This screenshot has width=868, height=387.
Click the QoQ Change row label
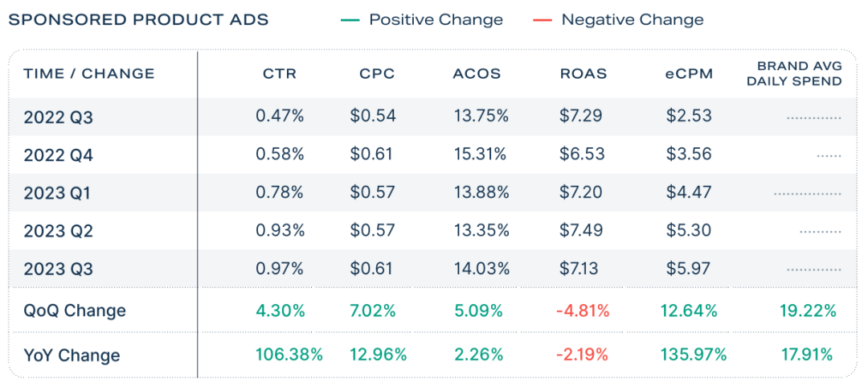(x=75, y=311)
